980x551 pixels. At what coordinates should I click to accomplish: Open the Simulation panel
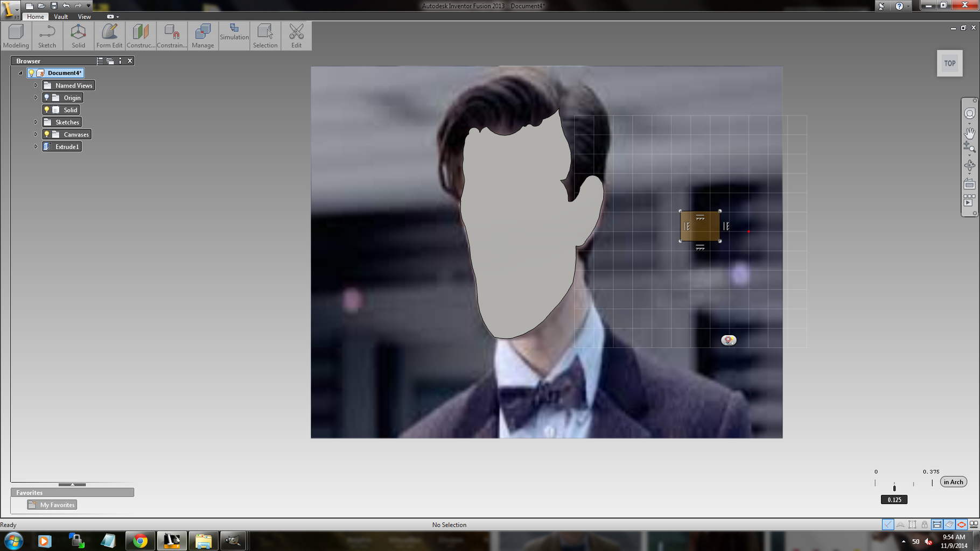[x=234, y=36]
